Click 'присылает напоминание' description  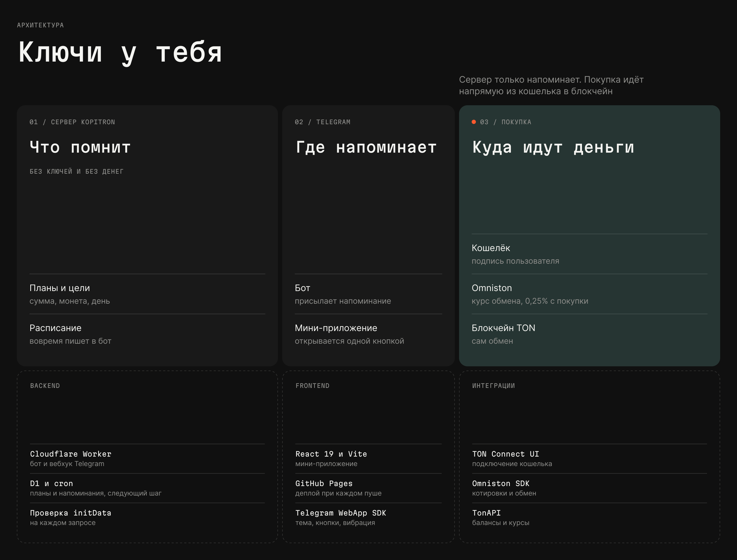click(343, 301)
